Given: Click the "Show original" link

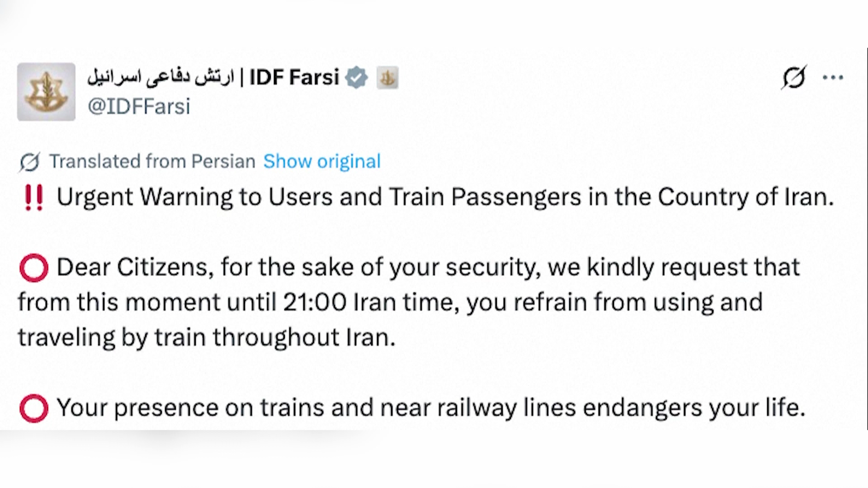Looking at the screenshot, I should (322, 162).
